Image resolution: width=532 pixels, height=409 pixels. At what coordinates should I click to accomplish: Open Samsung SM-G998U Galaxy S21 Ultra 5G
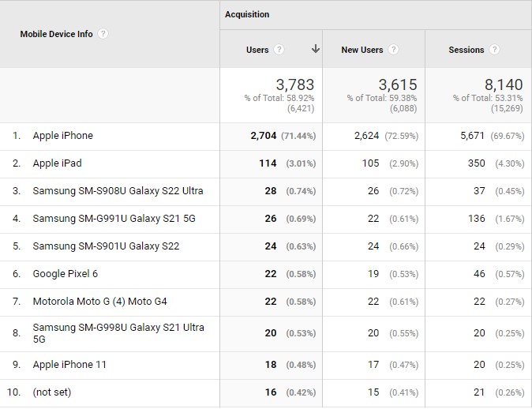click(x=118, y=333)
